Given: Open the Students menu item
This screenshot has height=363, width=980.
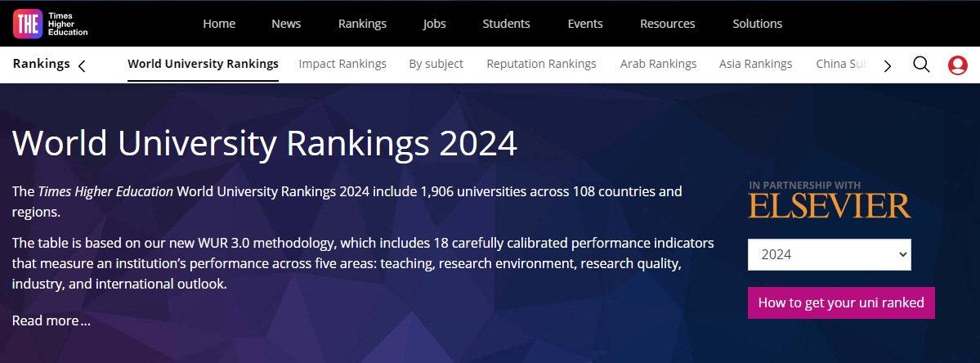Looking at the screenshot, I should 506,24.
